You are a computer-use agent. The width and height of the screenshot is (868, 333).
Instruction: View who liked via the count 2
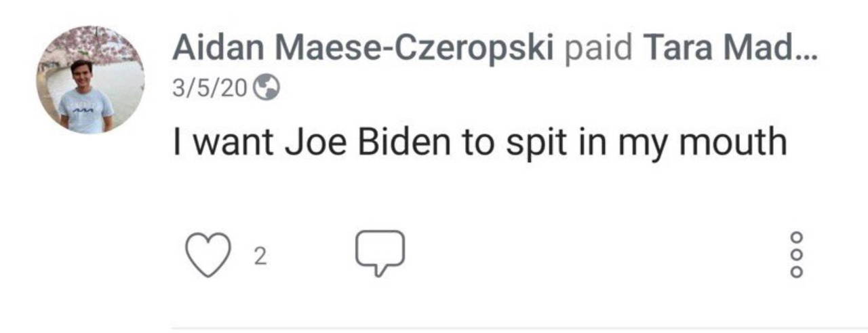tap(260, 256)
